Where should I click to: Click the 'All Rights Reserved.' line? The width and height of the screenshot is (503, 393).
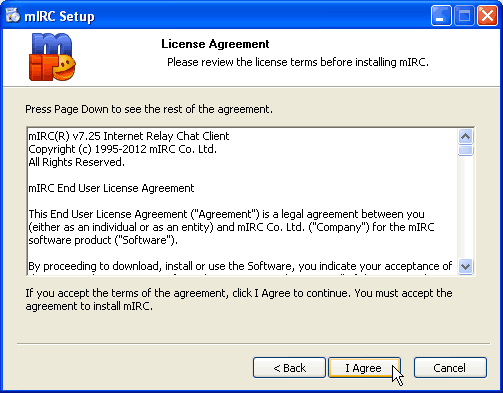76,162
